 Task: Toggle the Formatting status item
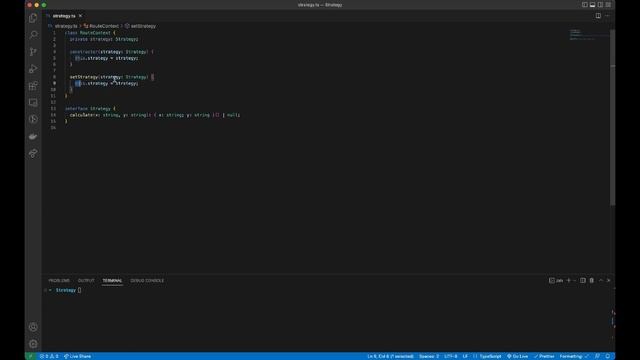point(574,356)
